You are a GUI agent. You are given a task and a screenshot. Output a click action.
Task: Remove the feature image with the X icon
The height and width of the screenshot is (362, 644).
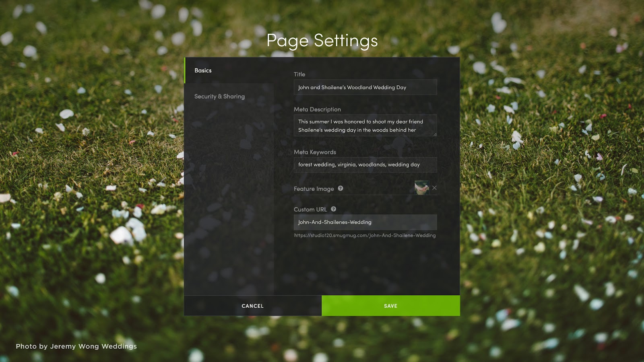tap(434, 188)
